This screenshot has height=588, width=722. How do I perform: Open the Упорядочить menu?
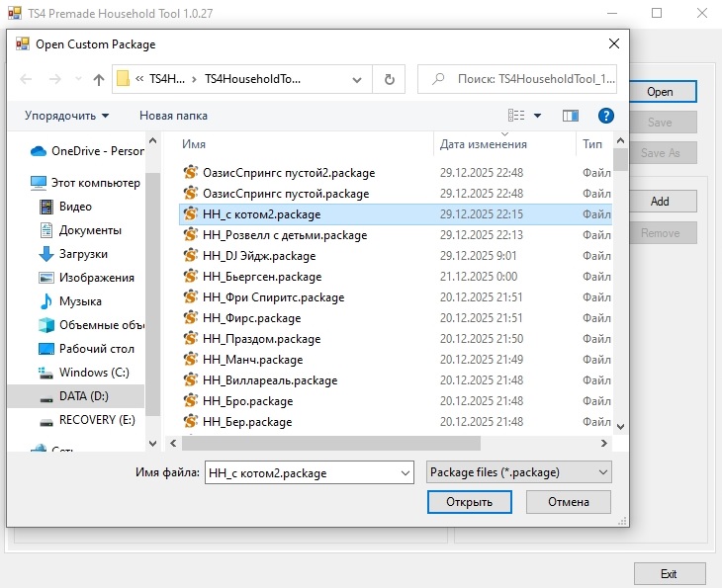click(66, 116)
